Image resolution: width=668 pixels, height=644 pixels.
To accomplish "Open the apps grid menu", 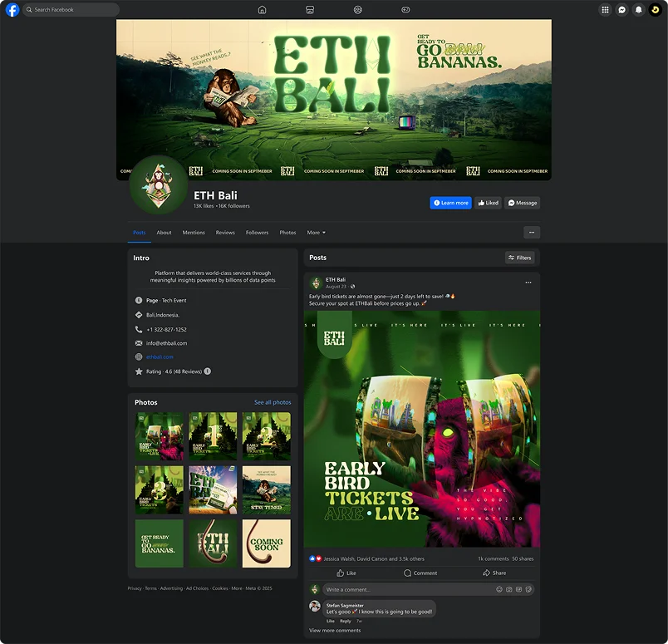I will tap(605, 9).
